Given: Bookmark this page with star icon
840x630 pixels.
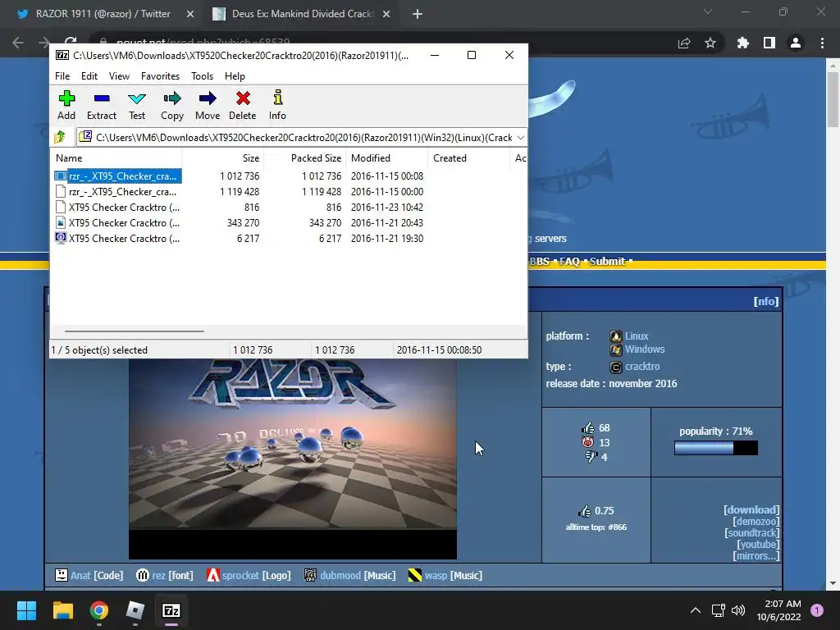Looking at the screenshot, I should pos(710,43).
